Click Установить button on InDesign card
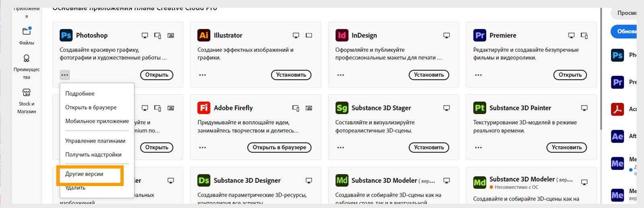The height and width of the screenshot is (208, 644). (429, 75)
